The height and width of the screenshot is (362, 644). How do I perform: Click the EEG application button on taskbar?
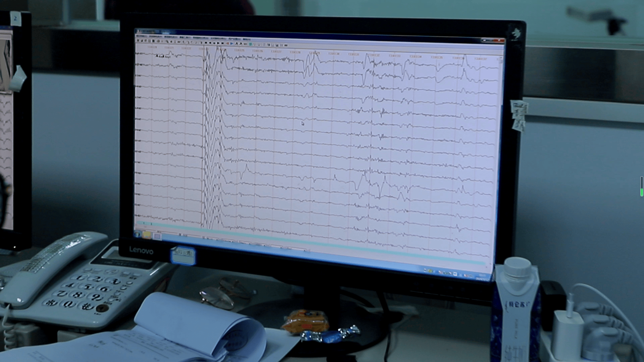click(x=157, y=236)
